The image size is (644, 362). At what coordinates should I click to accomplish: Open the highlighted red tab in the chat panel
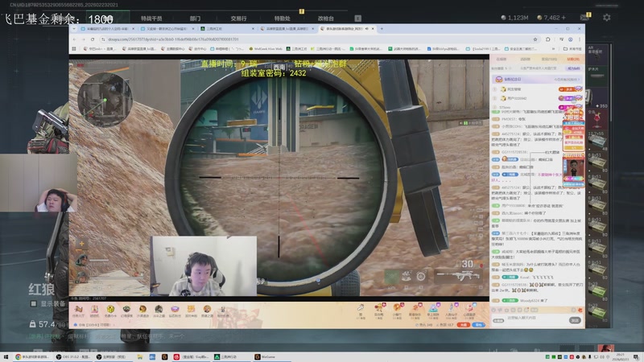click(573, 60)
